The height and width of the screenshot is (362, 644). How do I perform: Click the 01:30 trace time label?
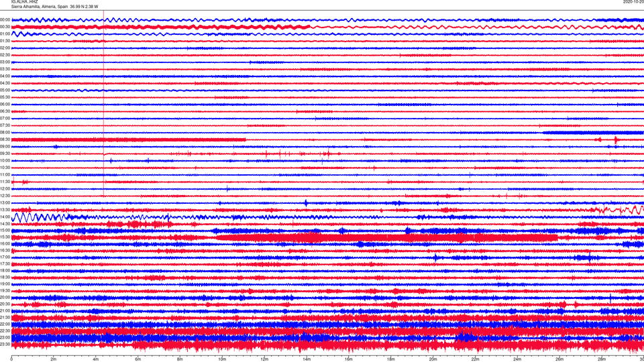(x=5, y=41)
